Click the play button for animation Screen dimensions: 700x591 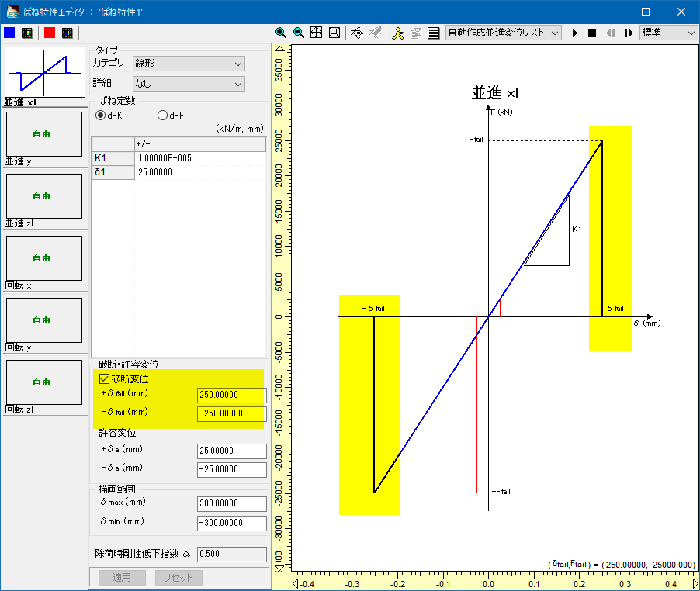pos(575,33)
